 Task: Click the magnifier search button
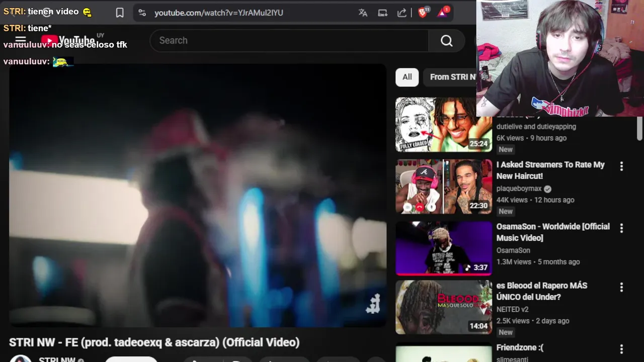point(446,41)
